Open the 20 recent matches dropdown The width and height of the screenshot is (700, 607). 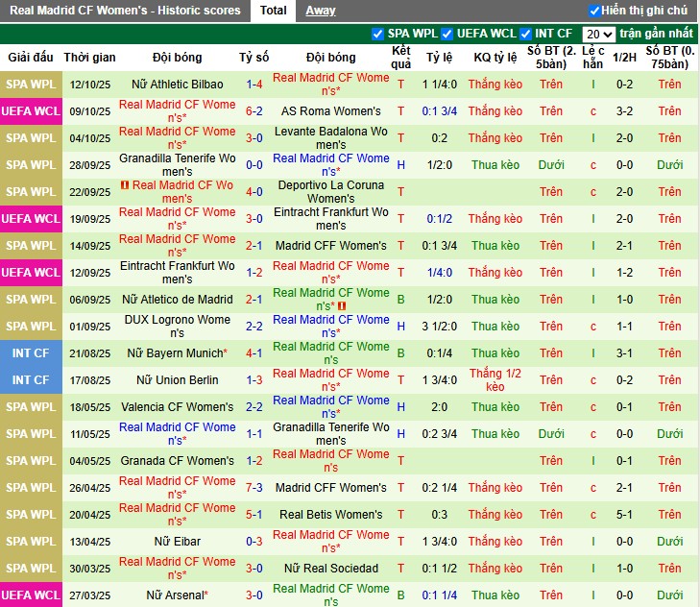[x=599, y=34]
